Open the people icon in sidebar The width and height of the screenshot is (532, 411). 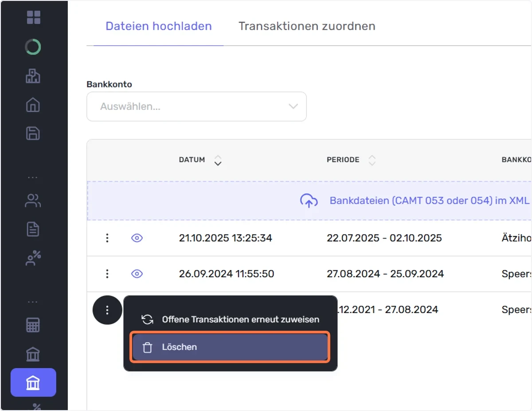[33, 201]
